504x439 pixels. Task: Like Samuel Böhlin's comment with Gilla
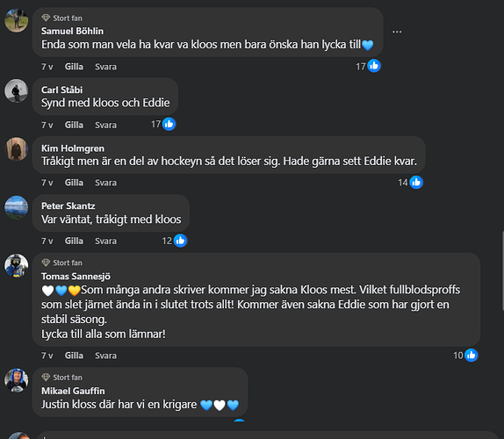point(74,67)
